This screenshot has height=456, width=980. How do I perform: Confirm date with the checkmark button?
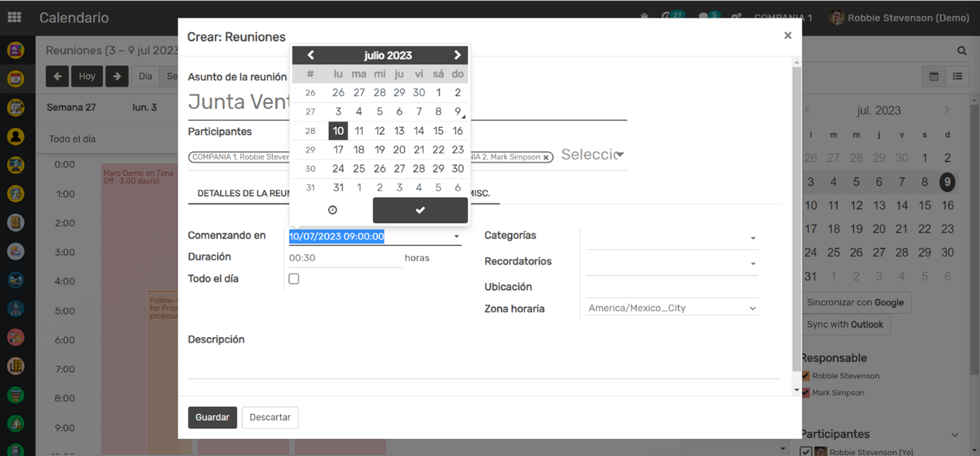(x=420, y=210)
